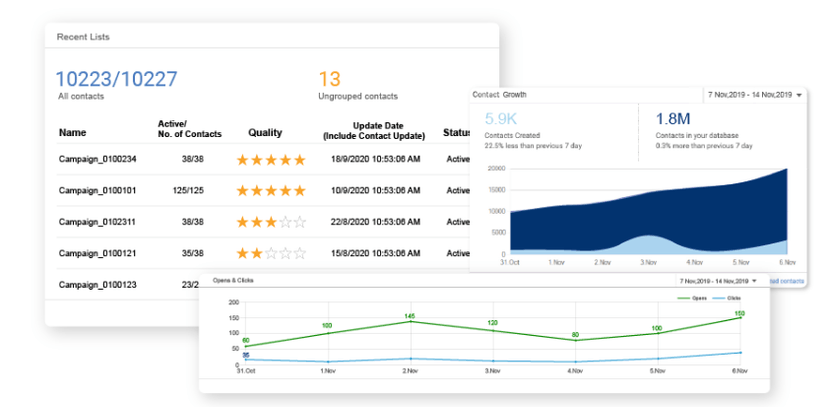Click the 35/38 contacts count
This screenshot has height=407, width=828.
[192, 254]
